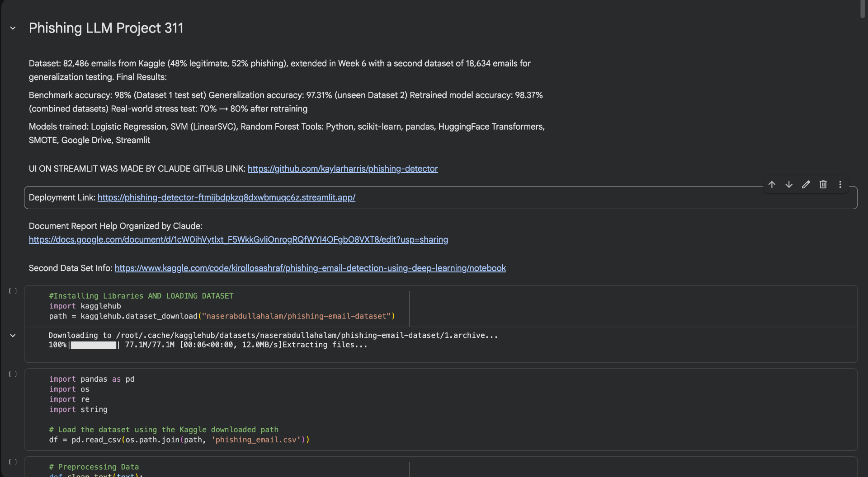Open the GitHub phishing-detector link
Viewport: 868px width, 477px height.
[x=343, y=168]
